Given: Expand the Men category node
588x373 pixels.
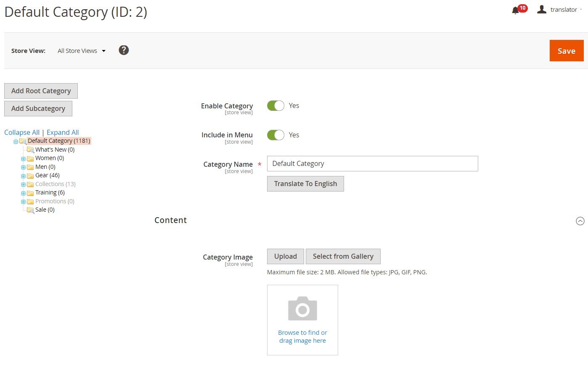Looking at the screenshot, I should (24, 167).
